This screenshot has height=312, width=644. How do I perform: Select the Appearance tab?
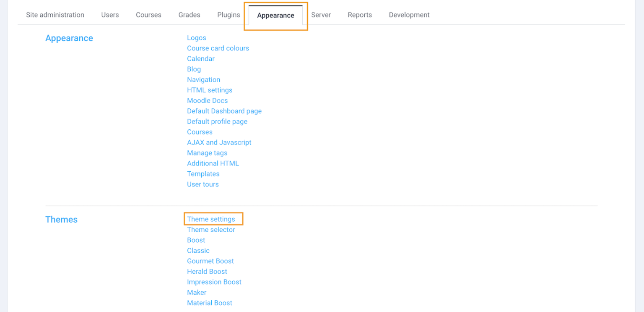coord(275,15)
